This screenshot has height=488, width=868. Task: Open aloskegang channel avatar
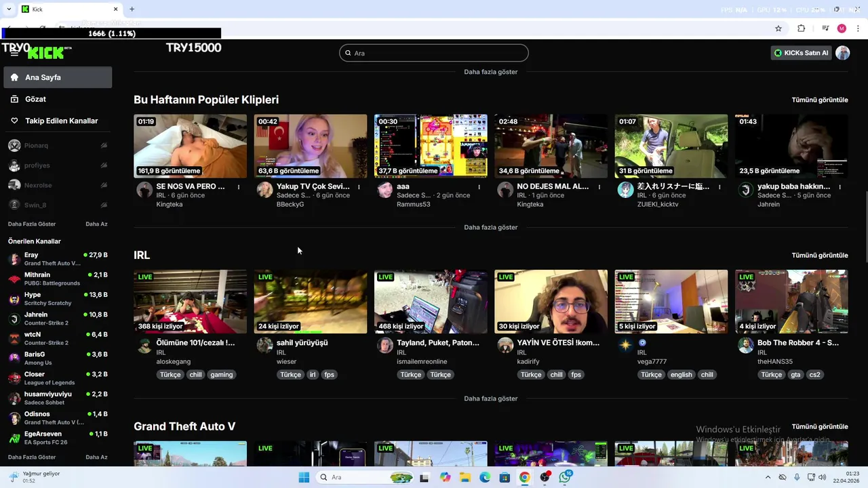coord(144,346)
